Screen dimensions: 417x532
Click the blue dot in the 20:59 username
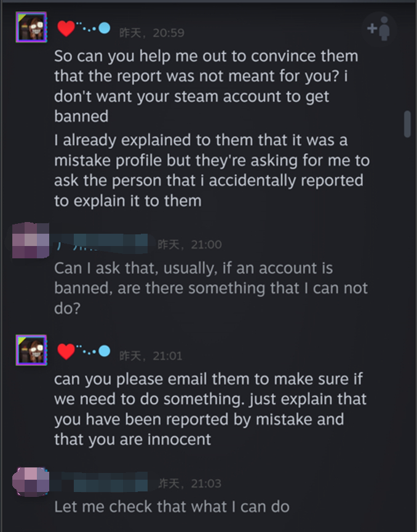coord(105,28)
